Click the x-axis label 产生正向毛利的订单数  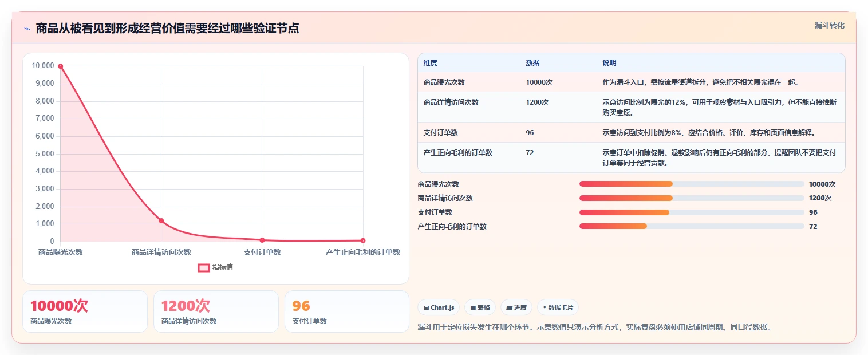(363, 252)
